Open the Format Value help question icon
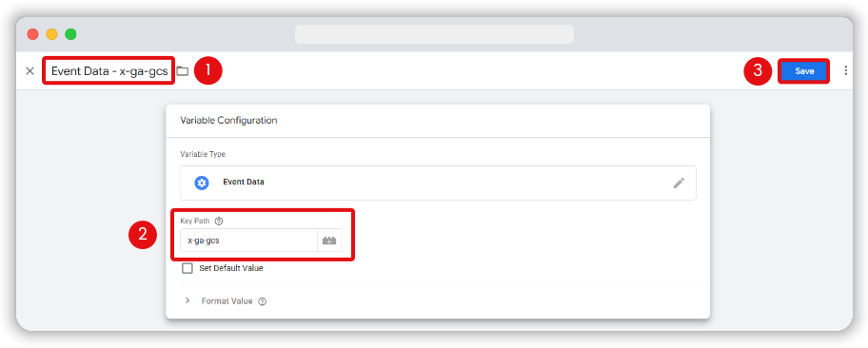The width and height of the screenshot is (868, 348). tap(263, 301)
